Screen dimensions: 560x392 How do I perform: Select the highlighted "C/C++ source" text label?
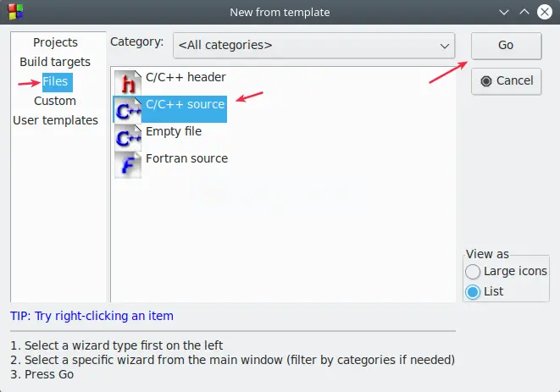click(x=185, y=104)
